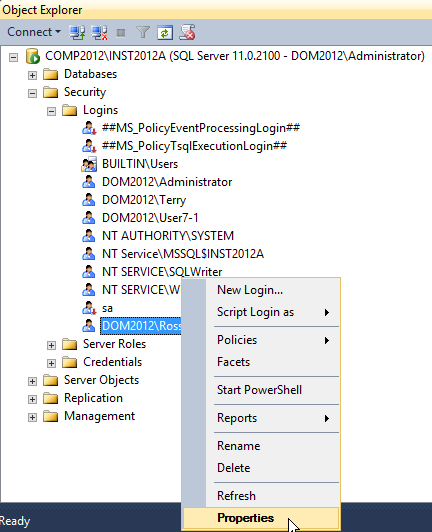
Task: Select the DOM2012\Administrator login name
Action: click(167, 182)
